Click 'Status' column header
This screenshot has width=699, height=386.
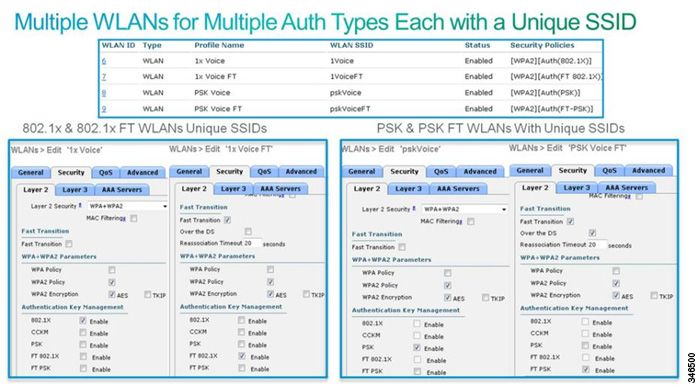(477, 45)
